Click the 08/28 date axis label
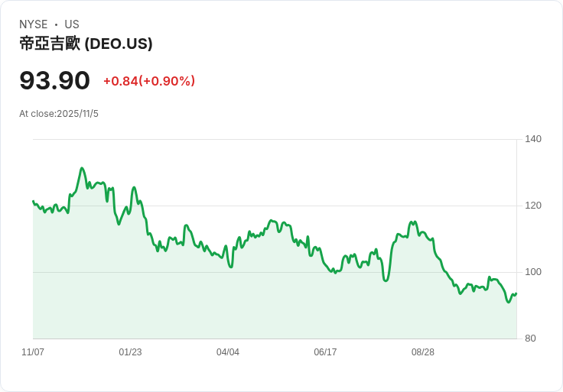 [x=422, y=352]
